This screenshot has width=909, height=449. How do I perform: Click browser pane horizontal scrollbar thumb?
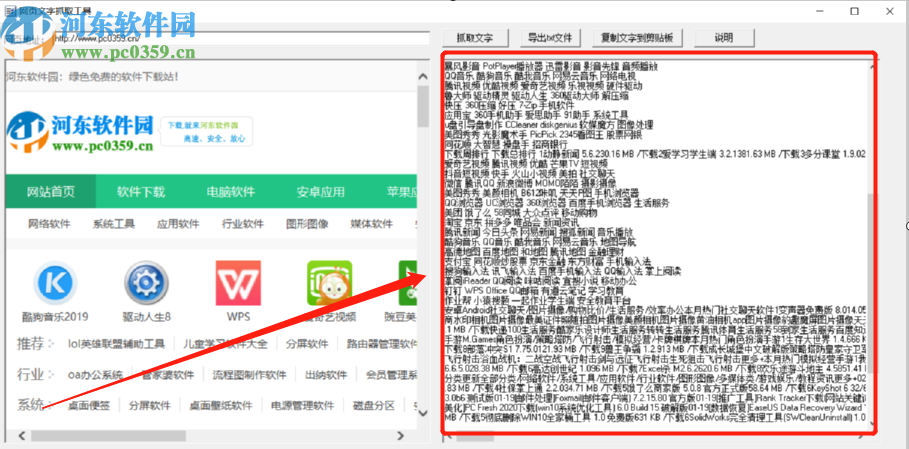(x=108, y=435)
